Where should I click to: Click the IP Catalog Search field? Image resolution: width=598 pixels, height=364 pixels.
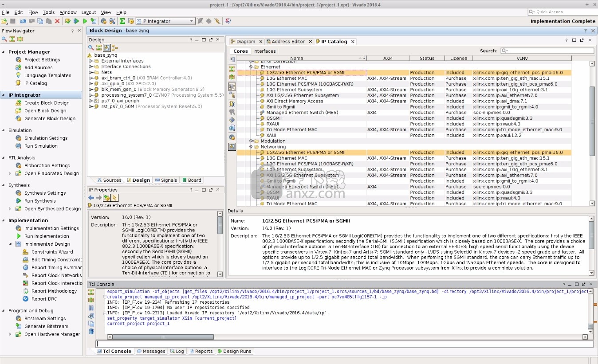(x=547, y=51)
